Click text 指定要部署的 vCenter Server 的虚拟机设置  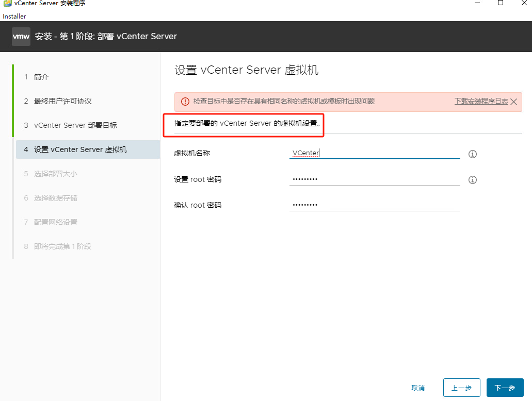coord(247,123)
